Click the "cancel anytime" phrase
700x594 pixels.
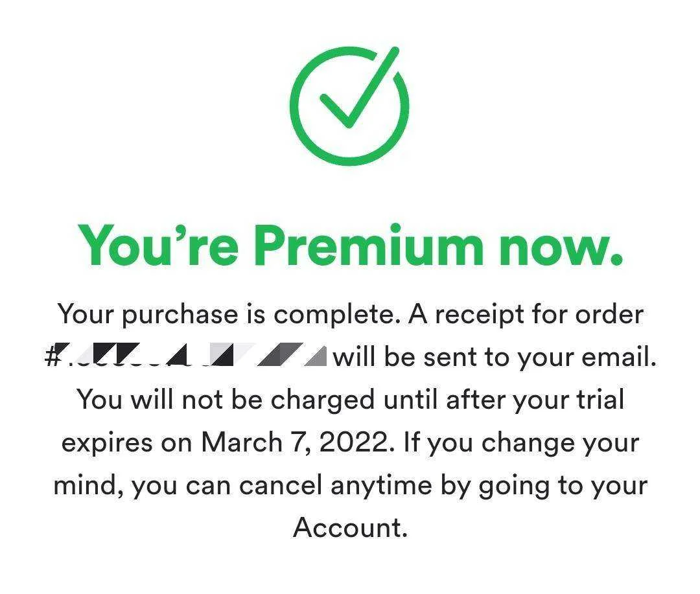click(x=335, y=486)
